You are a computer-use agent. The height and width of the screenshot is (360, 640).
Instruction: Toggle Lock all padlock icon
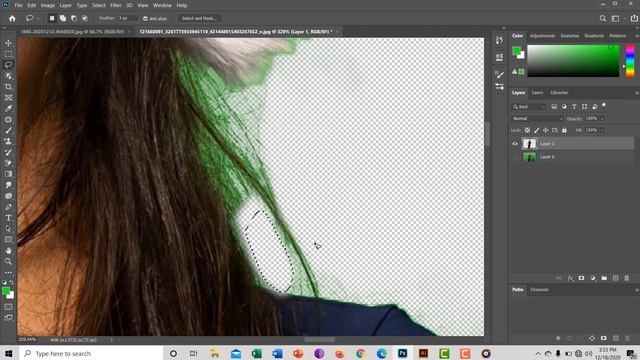[x=564, y=130]
